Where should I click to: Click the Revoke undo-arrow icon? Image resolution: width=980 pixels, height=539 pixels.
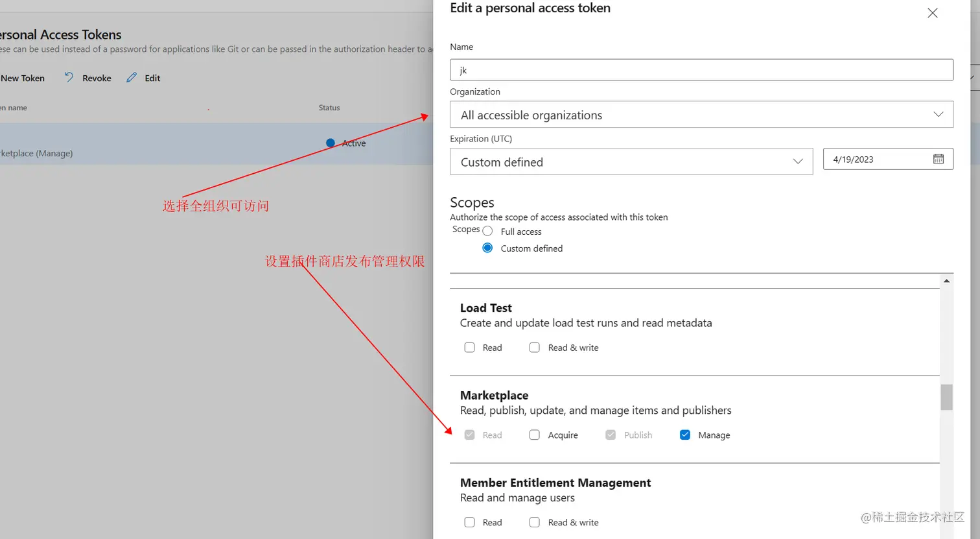(x=69, y=77)
